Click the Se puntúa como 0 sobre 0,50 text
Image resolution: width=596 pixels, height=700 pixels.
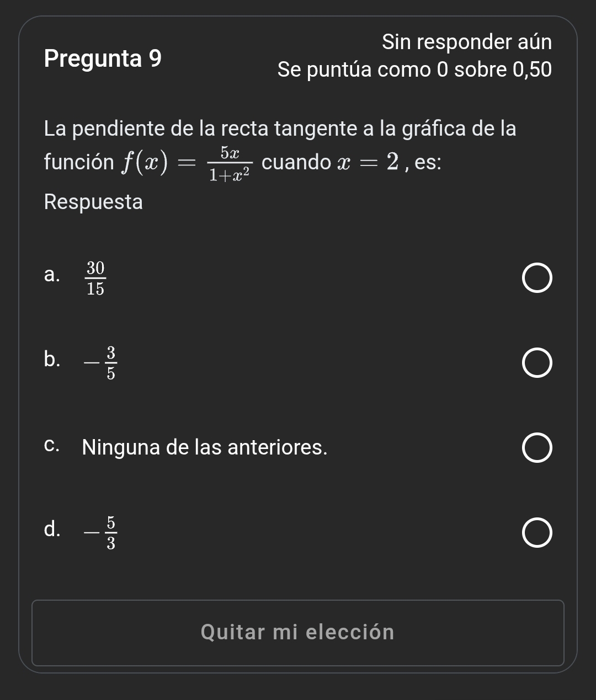[x=414, y=70]
